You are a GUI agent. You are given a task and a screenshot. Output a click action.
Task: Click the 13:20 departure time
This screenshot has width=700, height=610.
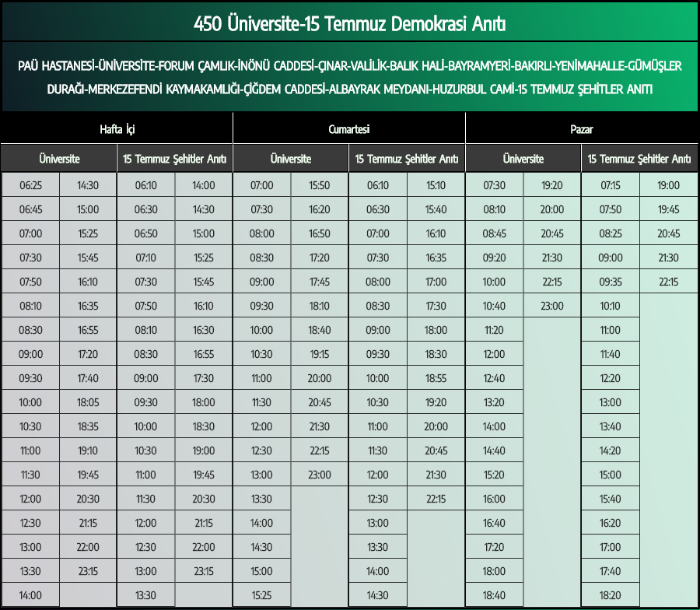coord(494,402)
